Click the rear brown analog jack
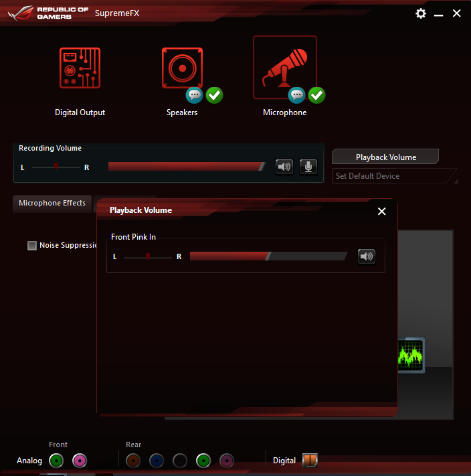Image resolution: width=471 pixels, height=476 pixels. [133, 461]
